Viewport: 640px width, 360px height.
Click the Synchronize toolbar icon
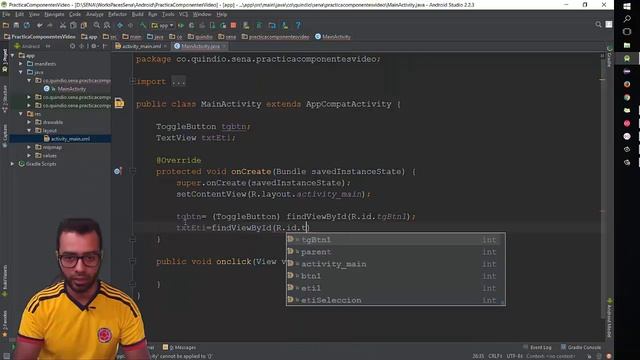click(27, 25)
